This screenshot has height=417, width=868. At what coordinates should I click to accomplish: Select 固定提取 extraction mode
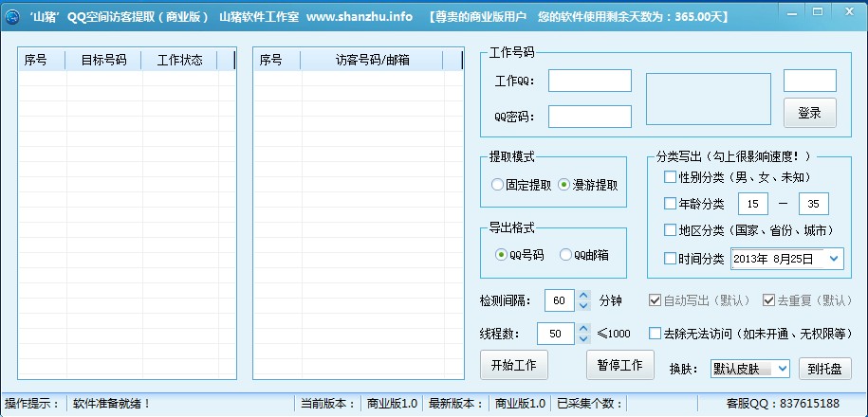(x=521, y=185)
